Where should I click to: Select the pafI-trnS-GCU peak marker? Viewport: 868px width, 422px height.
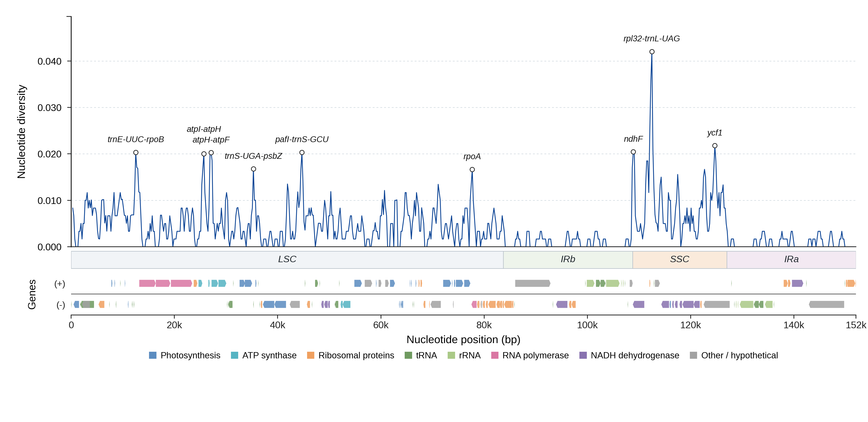pos(302,153)
